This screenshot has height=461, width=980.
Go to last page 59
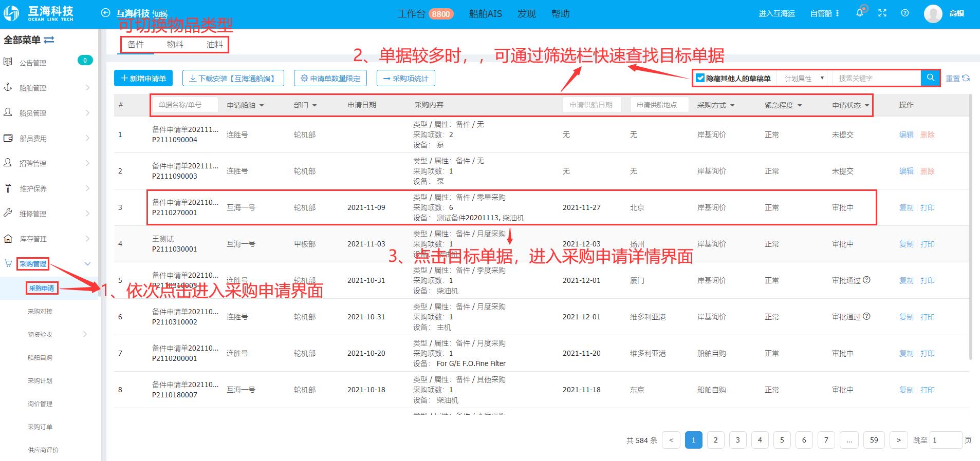click(874, 440)
